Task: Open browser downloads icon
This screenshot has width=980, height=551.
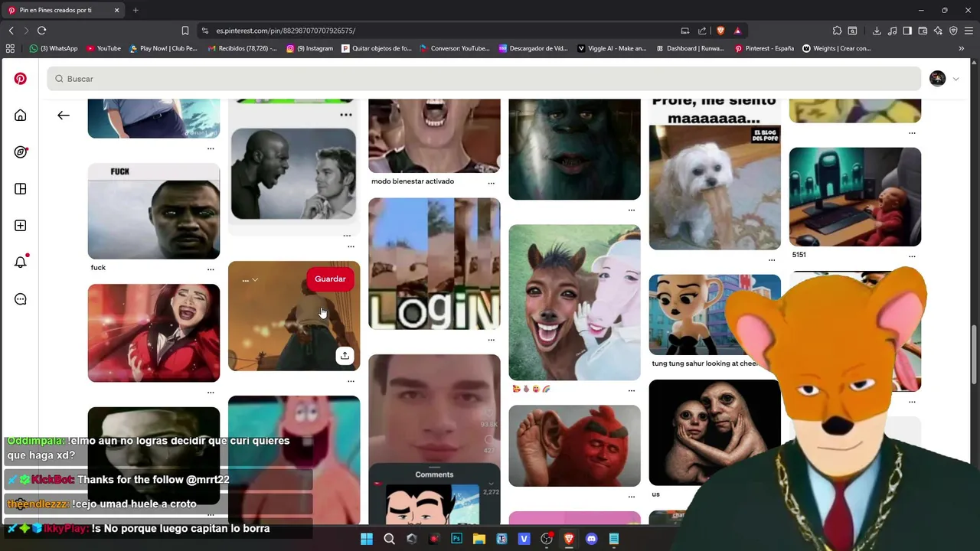Action: coord(877,31)
